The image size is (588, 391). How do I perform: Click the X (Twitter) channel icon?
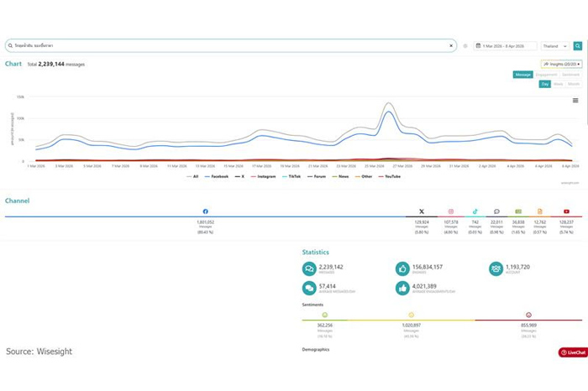pyautogui.click(x=422, y=211)
